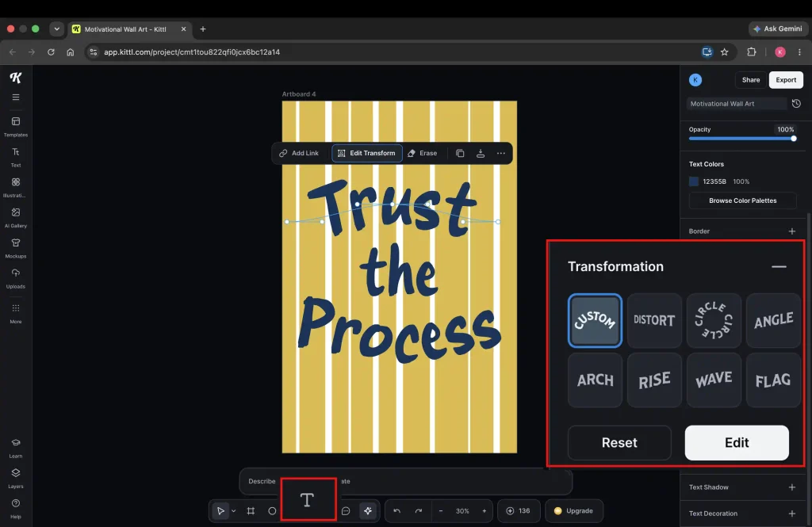Click Erase in floating toolbar
Screen dimensions: 812x527
pos(423,153)
